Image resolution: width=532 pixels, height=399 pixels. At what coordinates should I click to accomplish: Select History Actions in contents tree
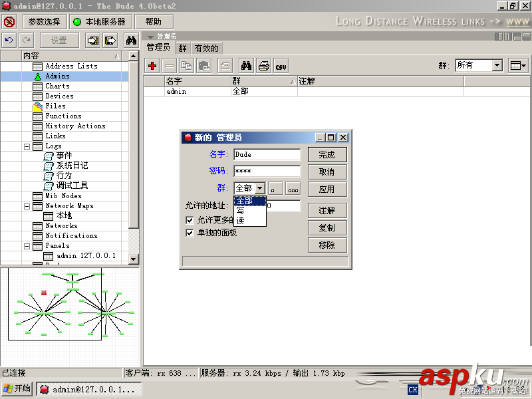pos(75,126)
